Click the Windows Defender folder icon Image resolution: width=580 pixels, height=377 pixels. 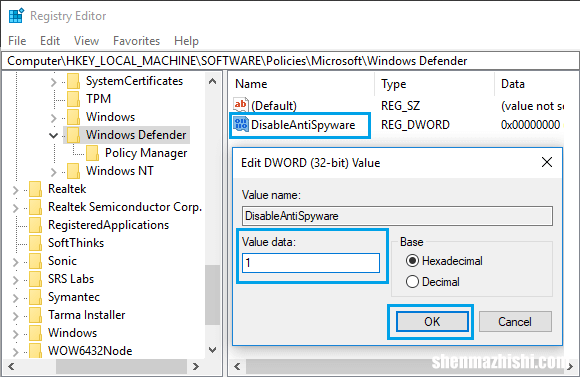[73, 135]
